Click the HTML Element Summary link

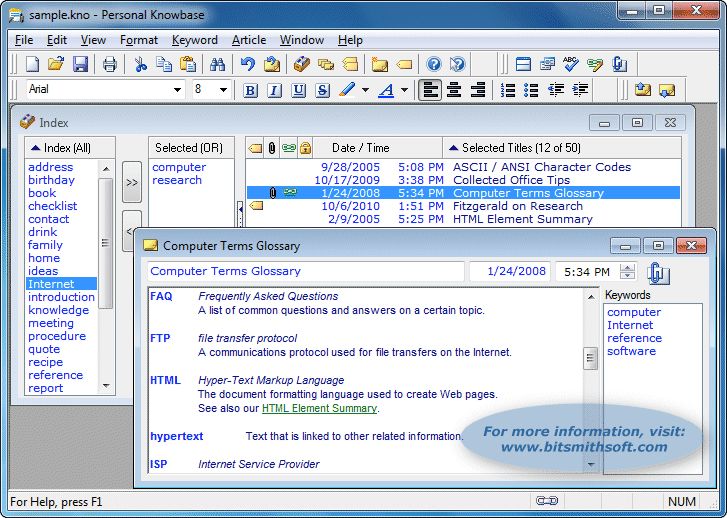pos(319,408)
